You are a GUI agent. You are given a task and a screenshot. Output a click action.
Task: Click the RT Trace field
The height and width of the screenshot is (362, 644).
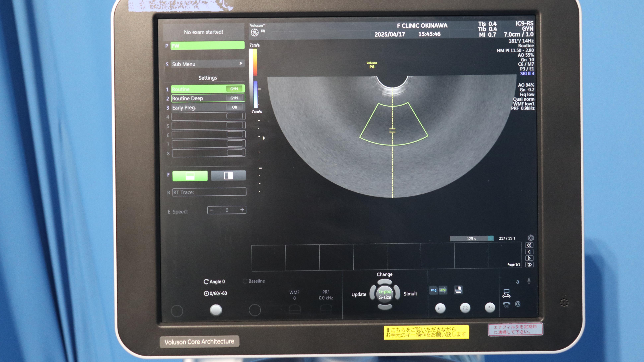pyautogui.click(x=209, y=192)
